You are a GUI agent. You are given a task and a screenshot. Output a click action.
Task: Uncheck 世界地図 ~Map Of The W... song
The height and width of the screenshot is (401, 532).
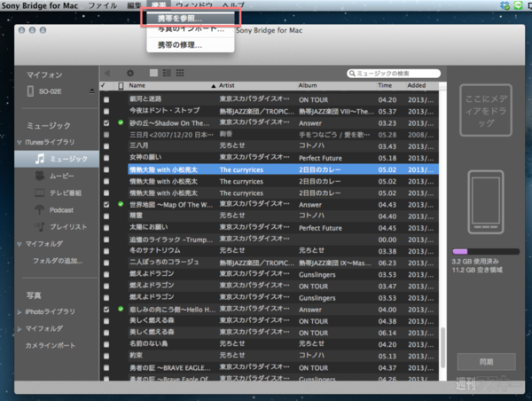106,204
